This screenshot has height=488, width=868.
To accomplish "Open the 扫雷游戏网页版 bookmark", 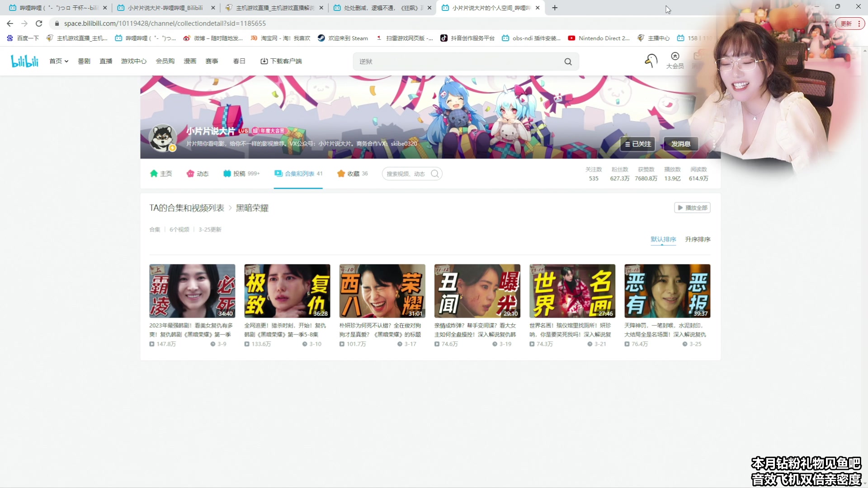I will click(405, 38).
